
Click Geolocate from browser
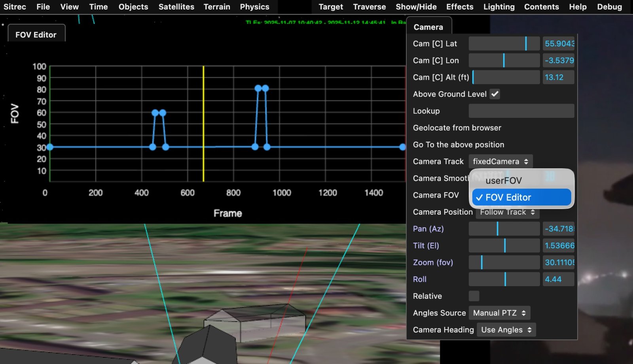click(457, 128)
